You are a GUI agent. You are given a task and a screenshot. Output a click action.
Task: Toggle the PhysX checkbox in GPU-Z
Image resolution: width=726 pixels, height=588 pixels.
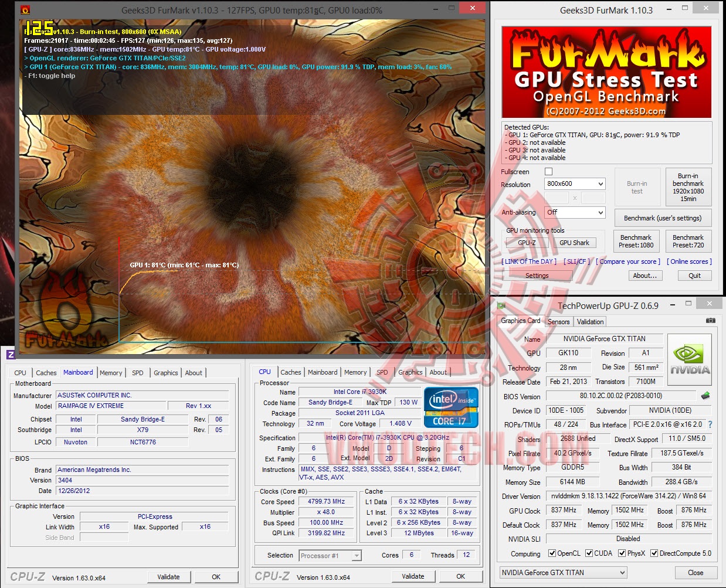coord(622,553)
